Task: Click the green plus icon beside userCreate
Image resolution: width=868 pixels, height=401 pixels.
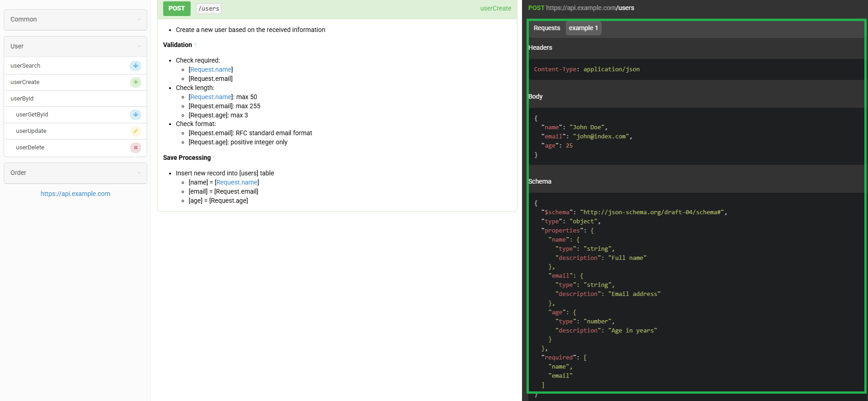Action: tap(135, 82)
